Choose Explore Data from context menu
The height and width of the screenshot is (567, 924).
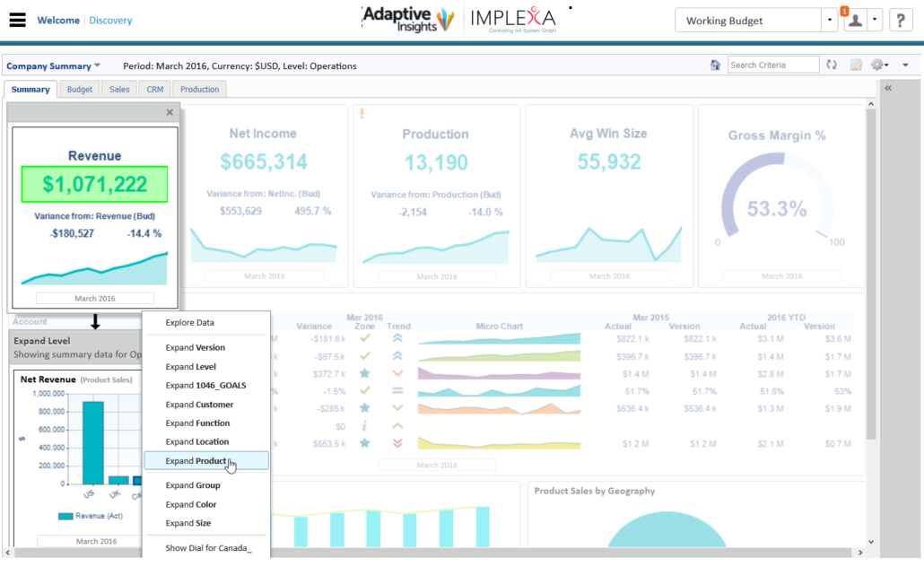[189, 322]
